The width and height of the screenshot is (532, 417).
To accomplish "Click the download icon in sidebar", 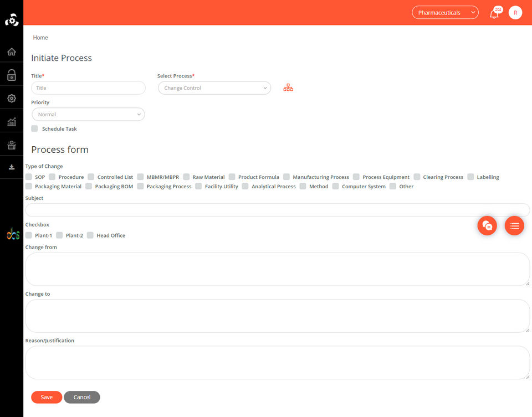I will pyautogui.click(x=12, y=167).
